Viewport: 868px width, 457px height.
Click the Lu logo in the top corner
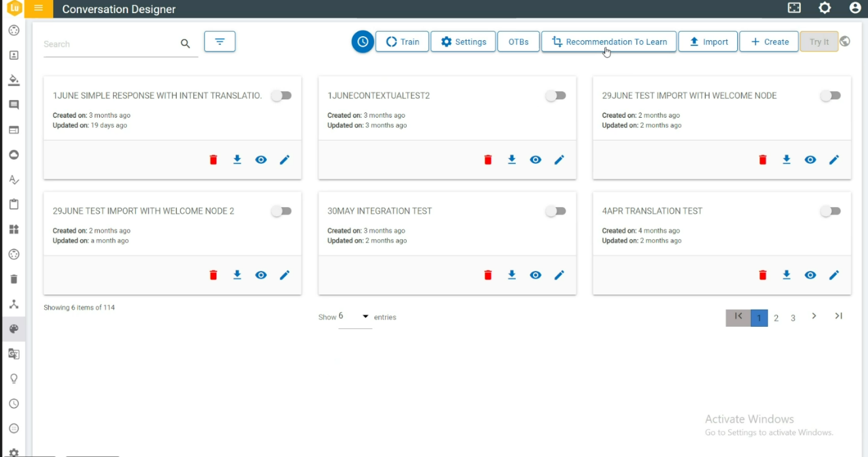[14, 8]
